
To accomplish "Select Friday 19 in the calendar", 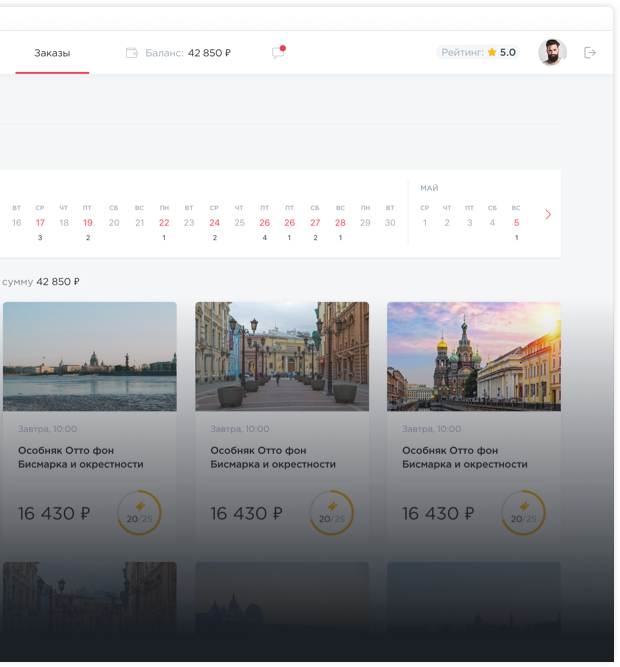I will coord(88,223).
